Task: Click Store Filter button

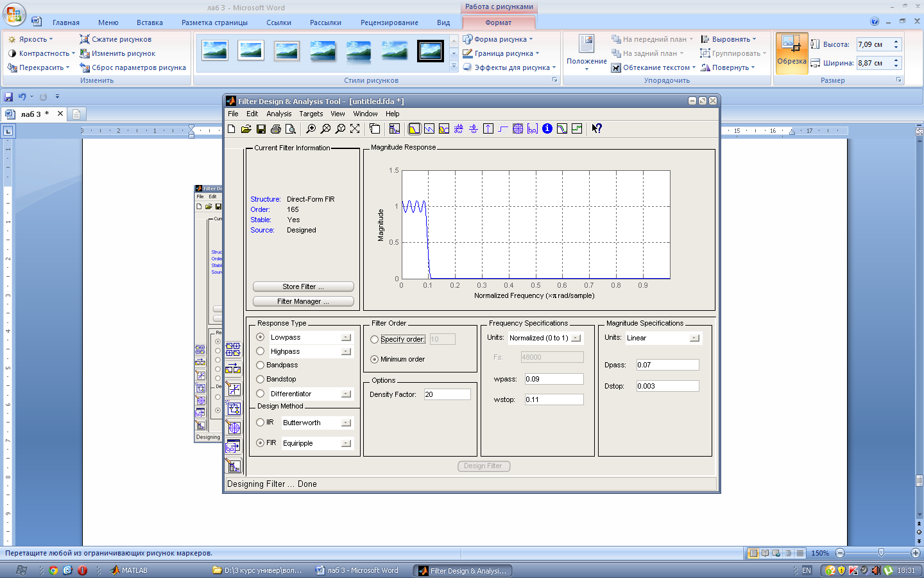Action: (x=304, y=286)
